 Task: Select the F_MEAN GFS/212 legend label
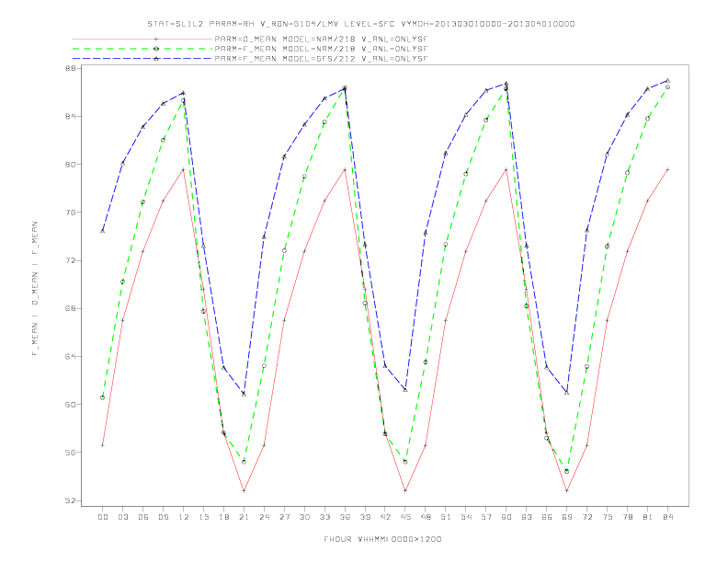click(321, 59)
